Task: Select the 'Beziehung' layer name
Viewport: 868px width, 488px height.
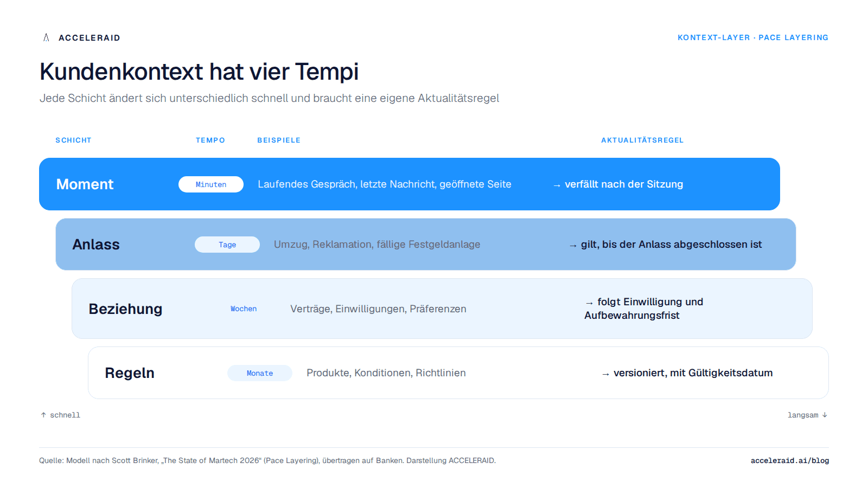Action: coord(125,309)
